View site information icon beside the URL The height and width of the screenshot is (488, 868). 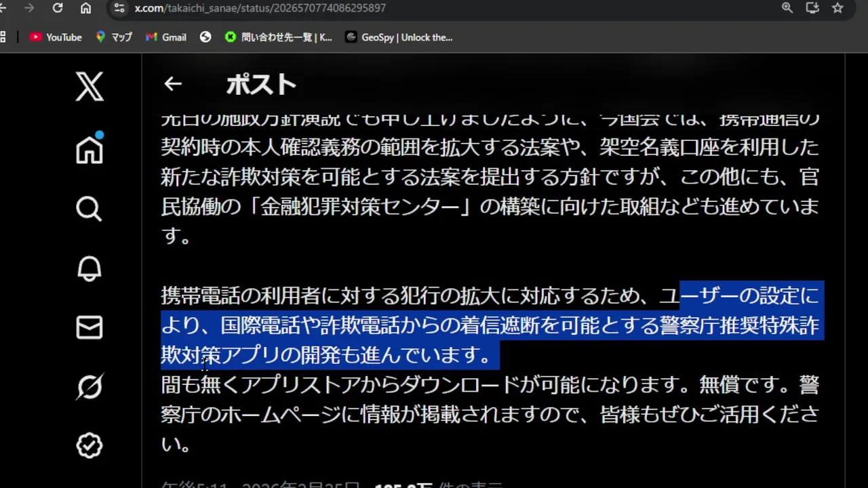coord(119,8)
